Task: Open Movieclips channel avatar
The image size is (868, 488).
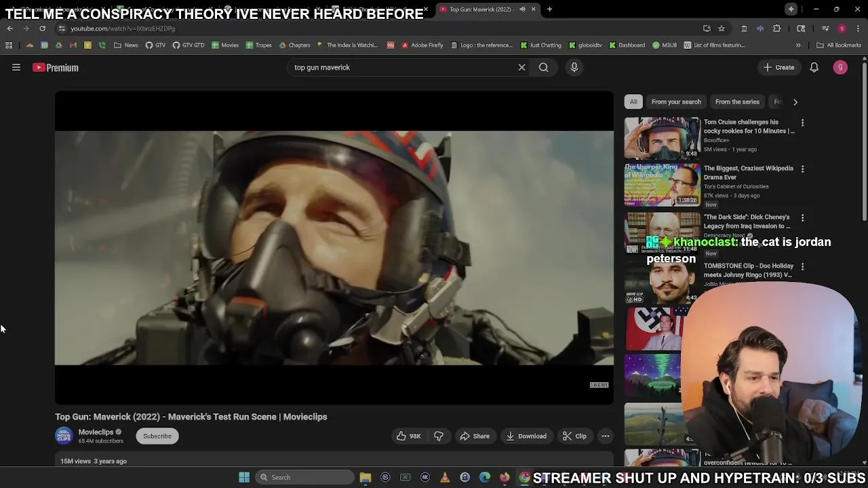Action: click(64, 436)
